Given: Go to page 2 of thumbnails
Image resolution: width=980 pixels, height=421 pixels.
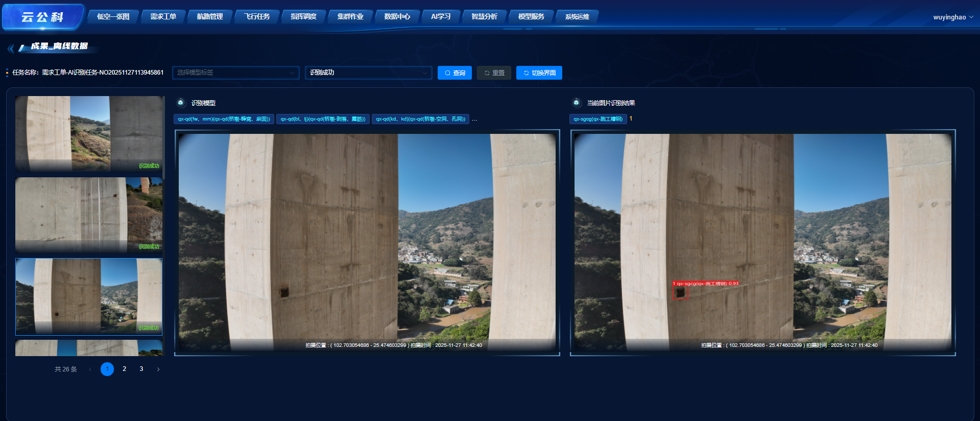Looking at the screenshot, I should click(x=124, y=369).
